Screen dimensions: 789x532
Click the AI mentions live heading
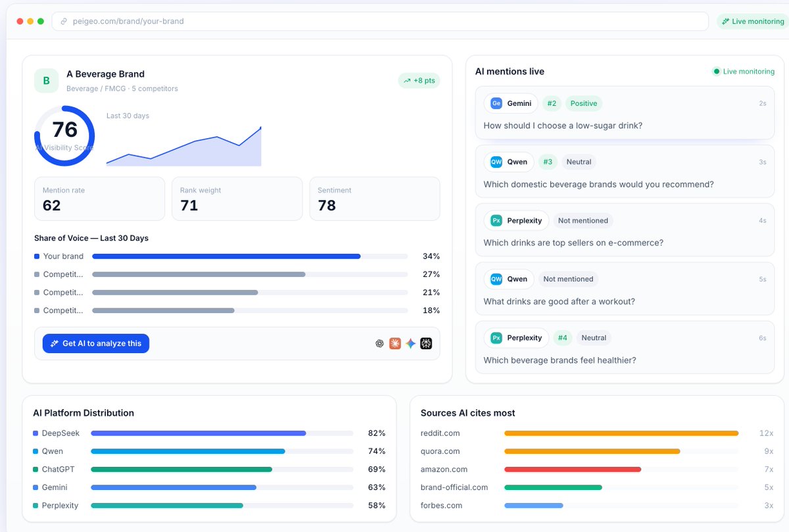(x=510, y=71)
